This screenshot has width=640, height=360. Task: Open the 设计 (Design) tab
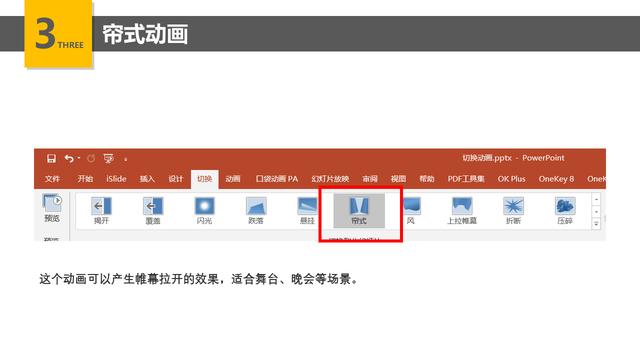176,179
